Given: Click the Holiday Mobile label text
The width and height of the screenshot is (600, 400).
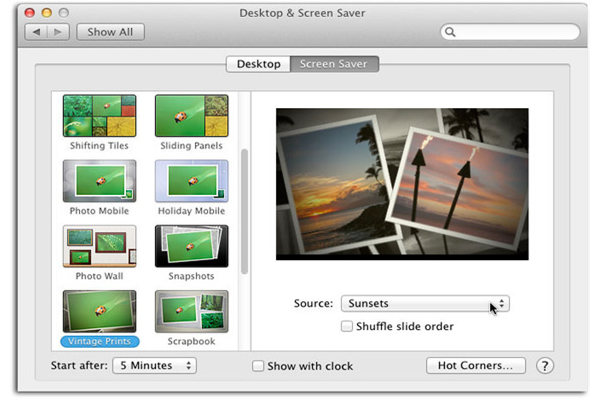Looking at the screenshot, I should pos(191,211).
